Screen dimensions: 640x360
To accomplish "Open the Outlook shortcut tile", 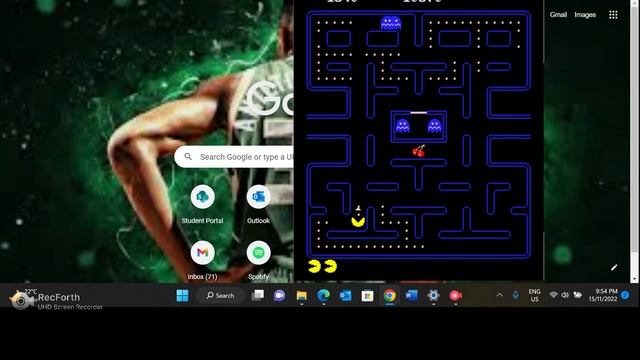I will (258, 204).
